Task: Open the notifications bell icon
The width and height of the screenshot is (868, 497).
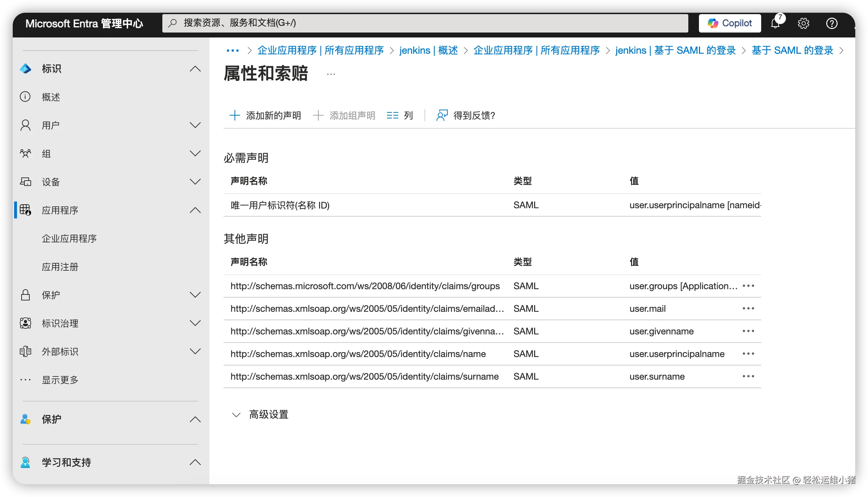Action: pyautogui.click(x=775, y=24)
